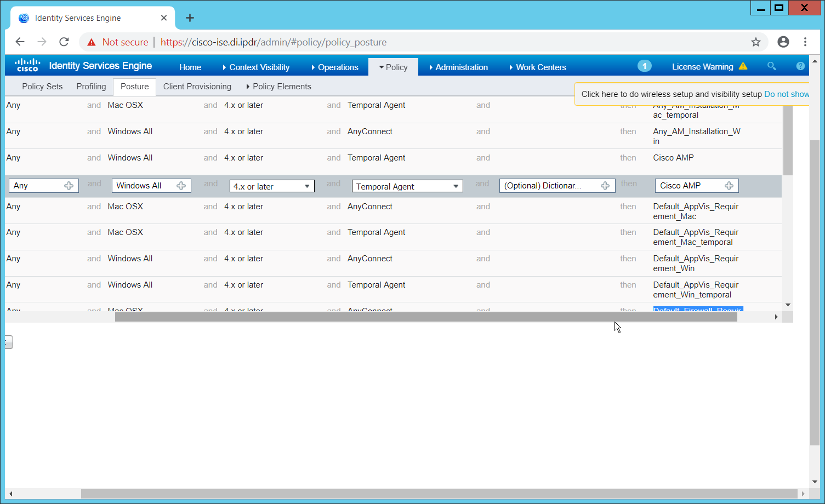Click plus icon in Optional Dictionary field
The width and height of the screenshot is (825, 504).
click(x=605, y=186)
